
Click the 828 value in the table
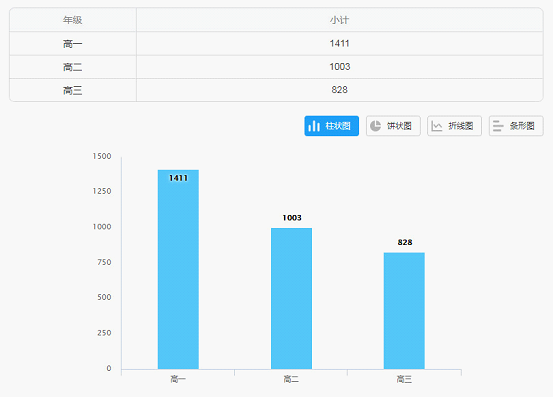[339, 90]
